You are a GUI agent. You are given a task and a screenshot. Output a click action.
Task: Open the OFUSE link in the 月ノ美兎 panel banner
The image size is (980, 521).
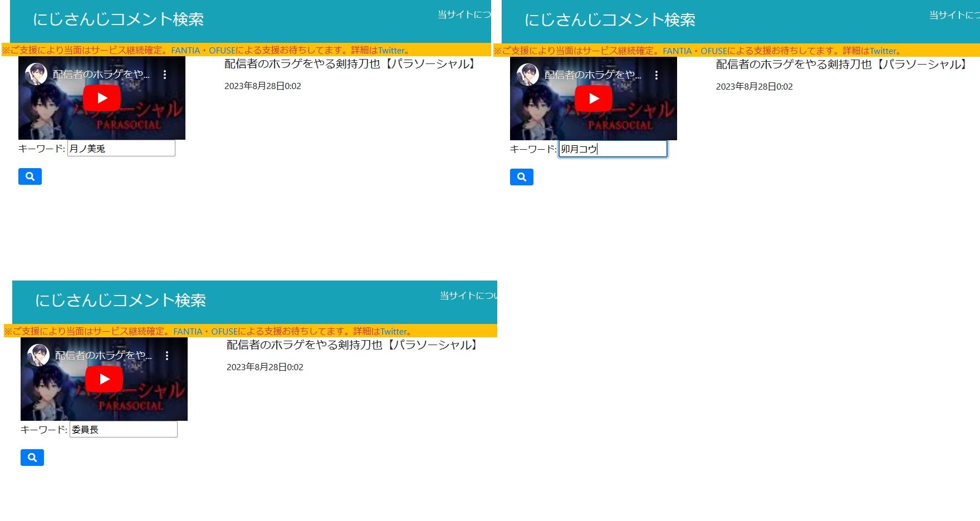222,51
